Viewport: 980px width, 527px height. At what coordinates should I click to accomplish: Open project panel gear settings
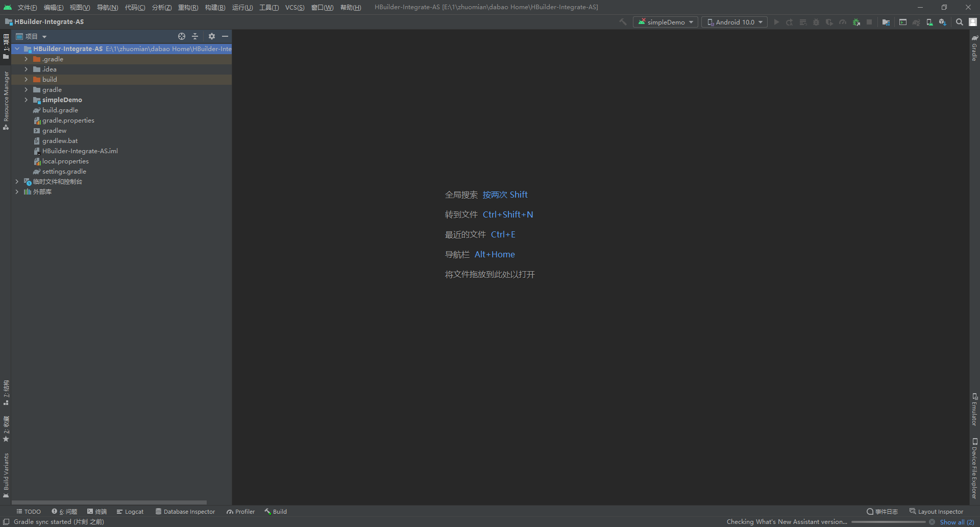click(211, 36)
